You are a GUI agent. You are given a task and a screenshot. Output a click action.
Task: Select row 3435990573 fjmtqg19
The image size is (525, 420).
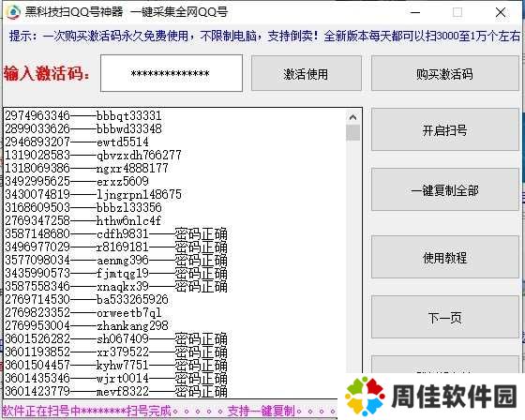click(116, 273)
